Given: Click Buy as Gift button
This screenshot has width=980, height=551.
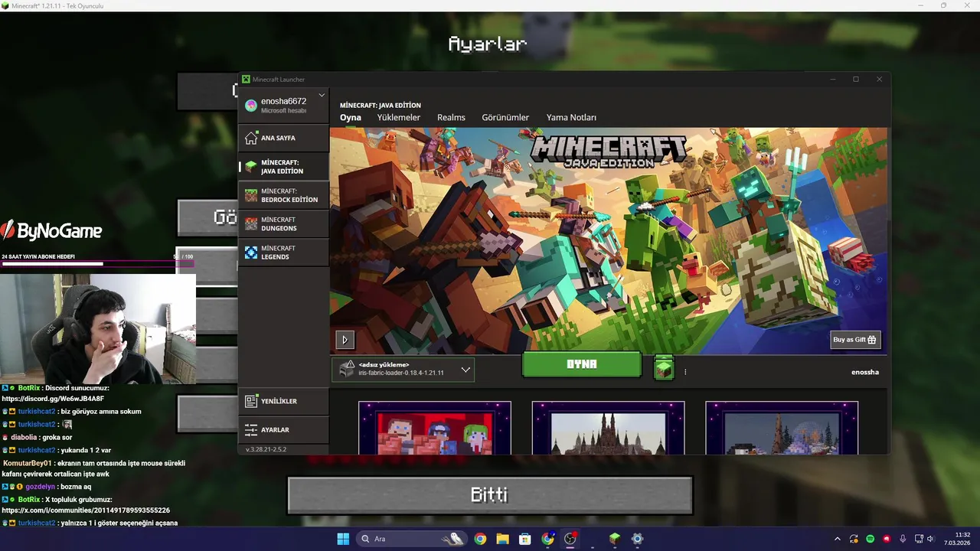Looking at the screenshot, I should pyautogui.click(x=856, y=340).
